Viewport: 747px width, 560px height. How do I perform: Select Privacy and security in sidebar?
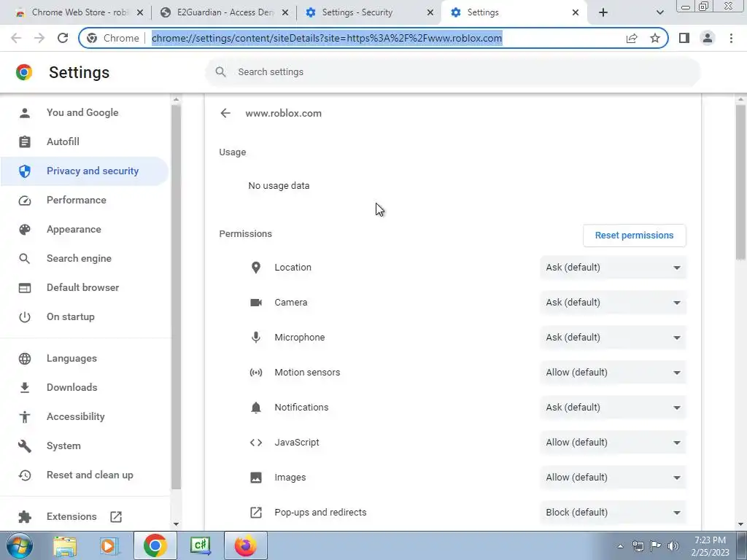tap(85, 171)
